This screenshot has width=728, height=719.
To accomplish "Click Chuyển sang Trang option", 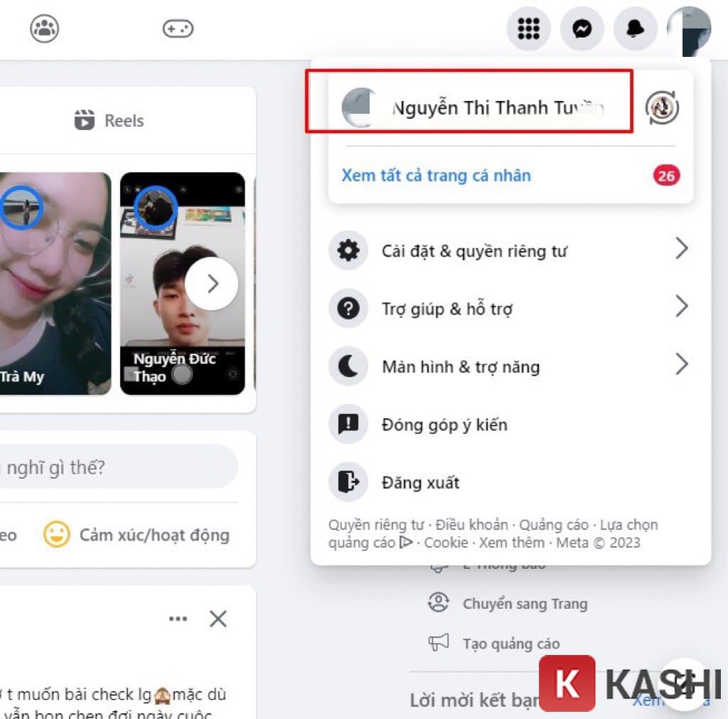I will click(526, 604).
